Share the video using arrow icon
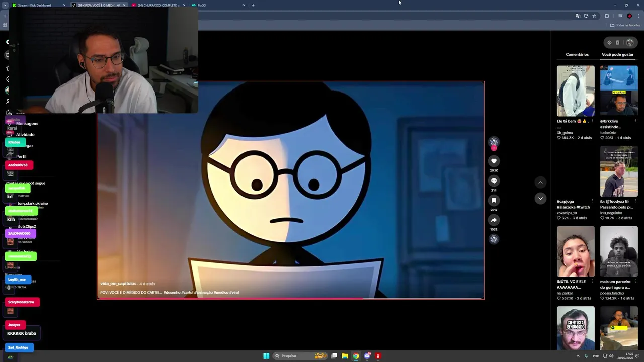Viewport: 644px width, 362px height. coord(494,220)
